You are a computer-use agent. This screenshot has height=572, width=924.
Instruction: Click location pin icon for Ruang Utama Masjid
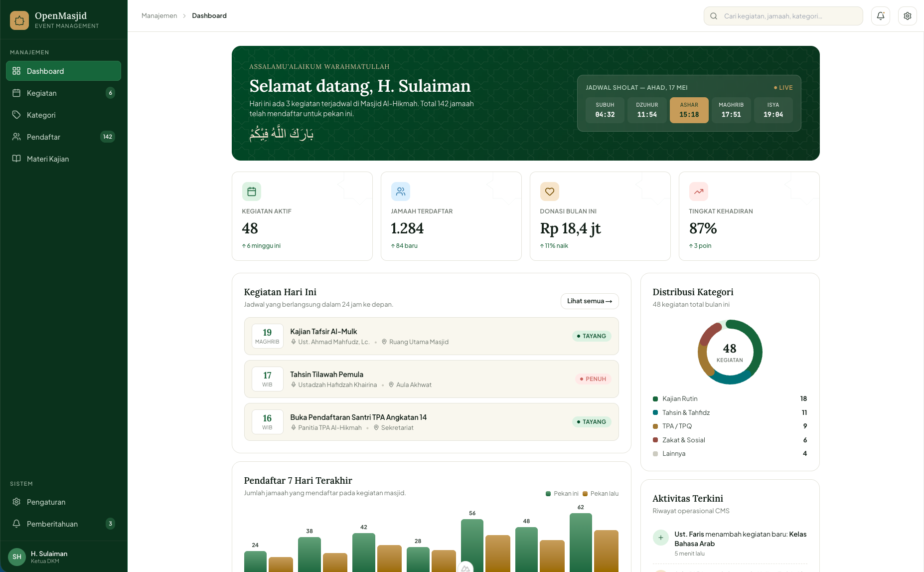(x=384, y=342)
